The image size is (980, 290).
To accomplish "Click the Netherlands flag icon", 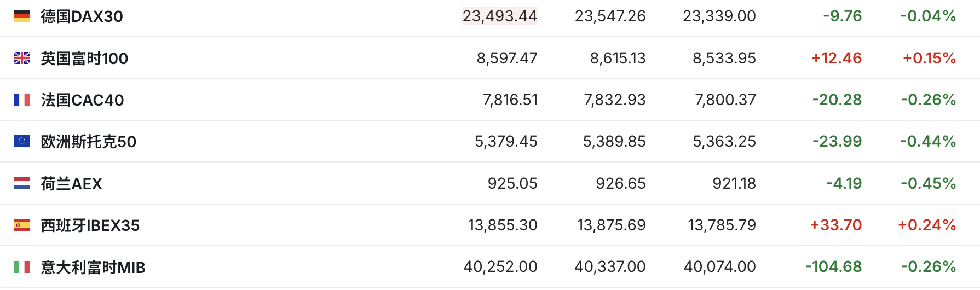I will click(x=22, y=183).
